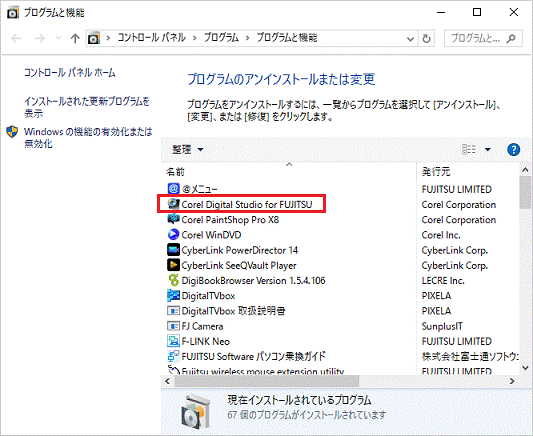Open the view options dropdown arrow
The width and height of the screenshot is (533, 436).
click(x=488, y=150)
